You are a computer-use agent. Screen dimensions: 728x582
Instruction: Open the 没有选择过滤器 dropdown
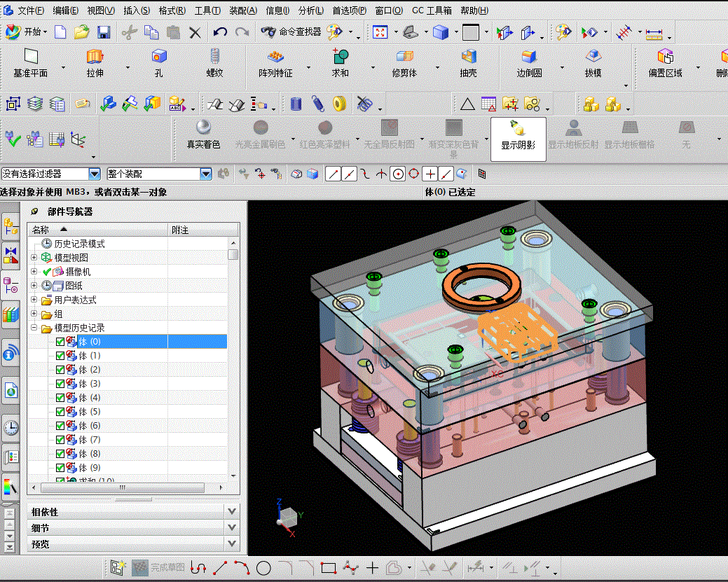pyautogui.click(x=95, y=174)
